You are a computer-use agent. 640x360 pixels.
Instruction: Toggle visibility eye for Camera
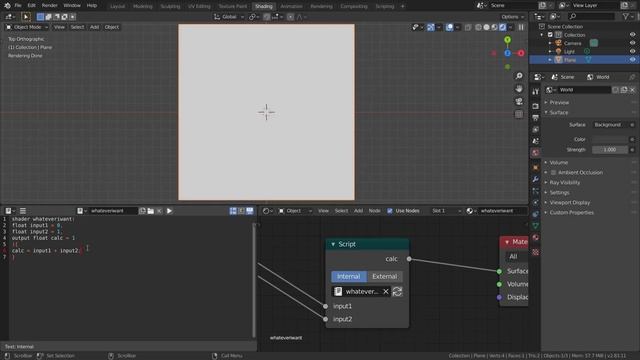(632, 43)
